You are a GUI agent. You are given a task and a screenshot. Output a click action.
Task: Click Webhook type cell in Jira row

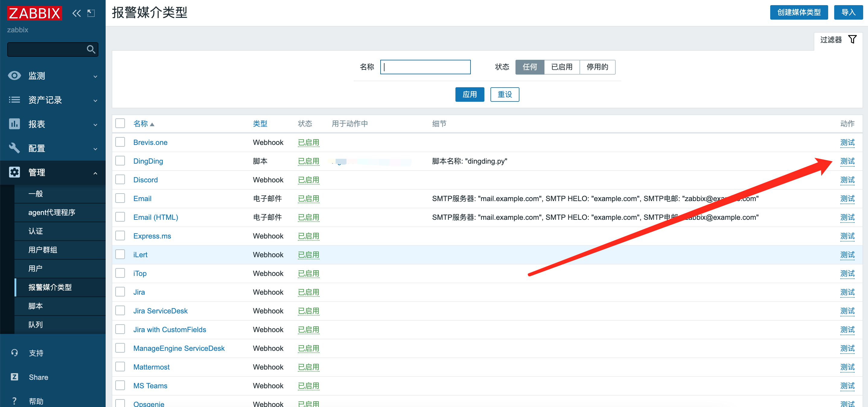268,292
